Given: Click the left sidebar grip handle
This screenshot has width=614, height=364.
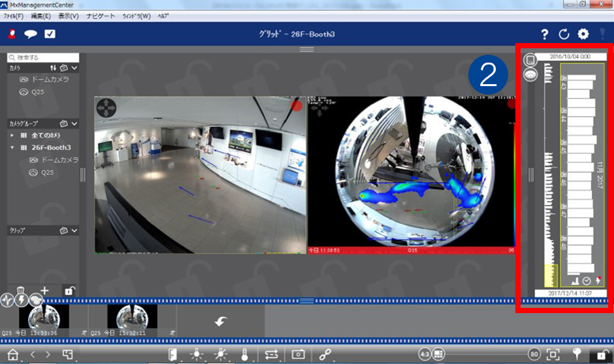Looking at the screenshot, I should [x=82, y=175].
